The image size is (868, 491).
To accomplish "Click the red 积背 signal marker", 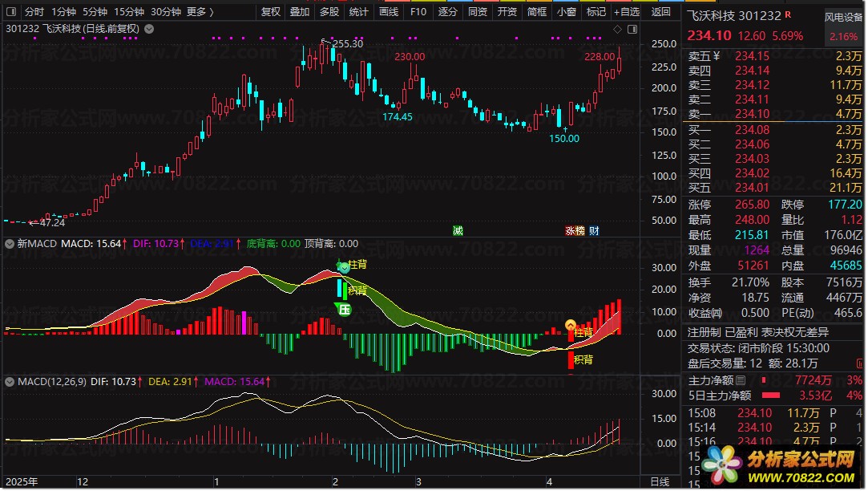I will click(583, 359).
